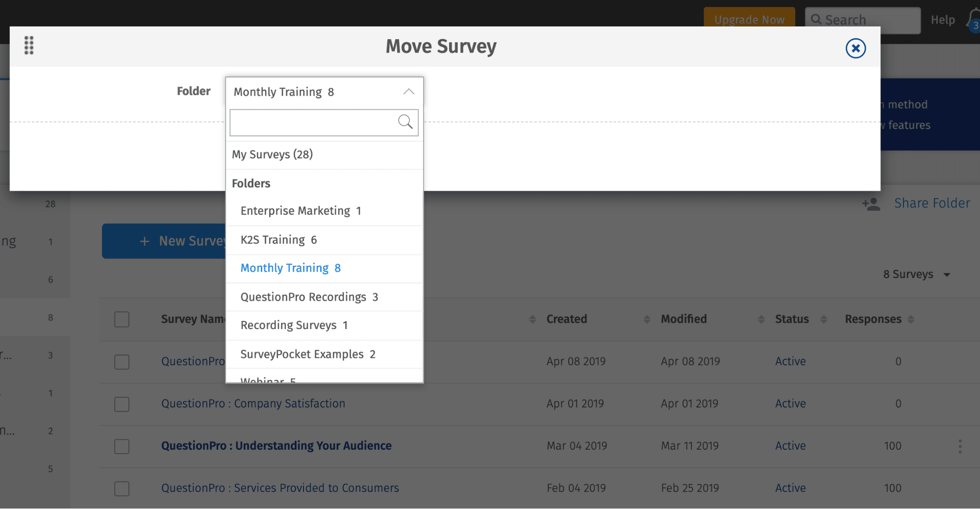This screenshot has height=509, width=980.
Task: Click the Search field in top bar
Action: click(x=863, y=20)
